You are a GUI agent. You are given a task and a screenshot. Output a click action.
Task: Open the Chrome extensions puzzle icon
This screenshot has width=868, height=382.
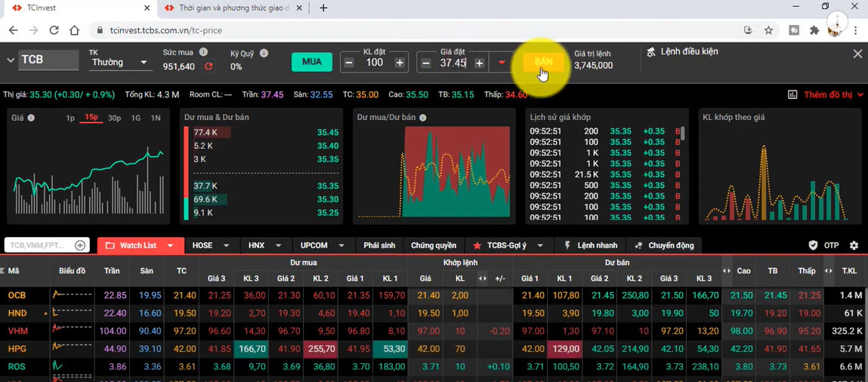tap(814, 30)
